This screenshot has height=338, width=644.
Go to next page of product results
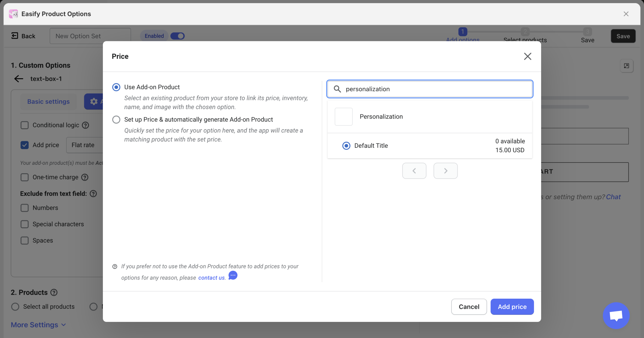click(x=445, y=170)
